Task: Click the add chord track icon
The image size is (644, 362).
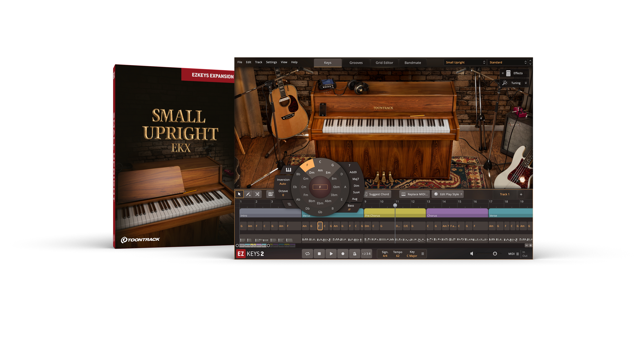Action: (x=271, y=194)
